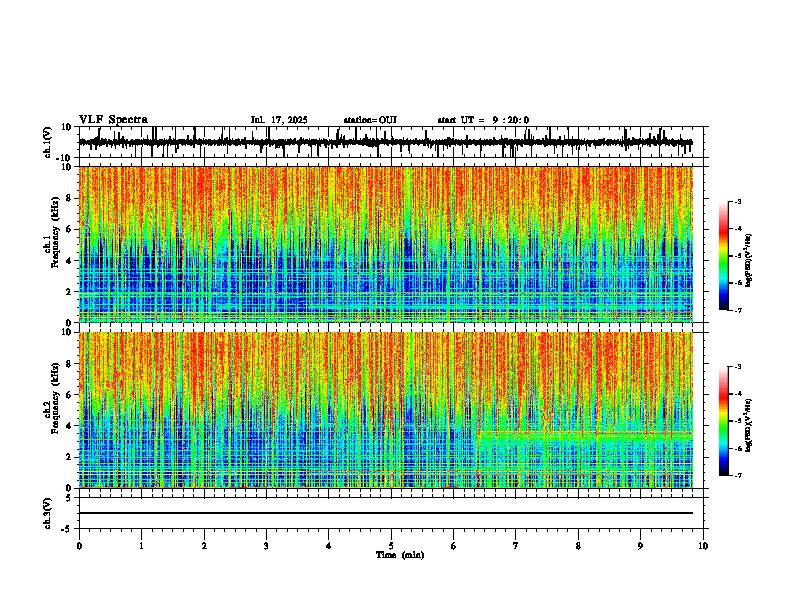The image size is (792, 612).
Task: Click the ch.2 "Frequency (kHz)" axis label
Action: pyautogui.click(x=55, y=398)
